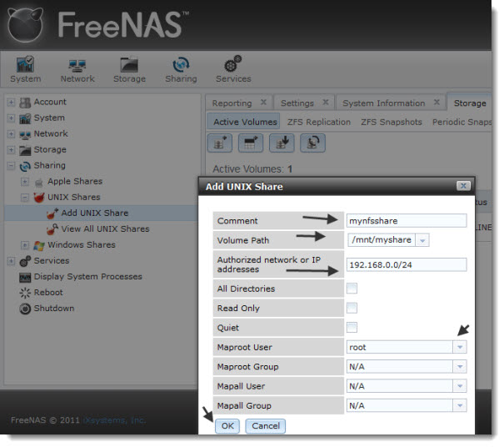The image size is (504, 447).
Task: Open the Volume Path dropdown
Action: (x=422, y=240)
